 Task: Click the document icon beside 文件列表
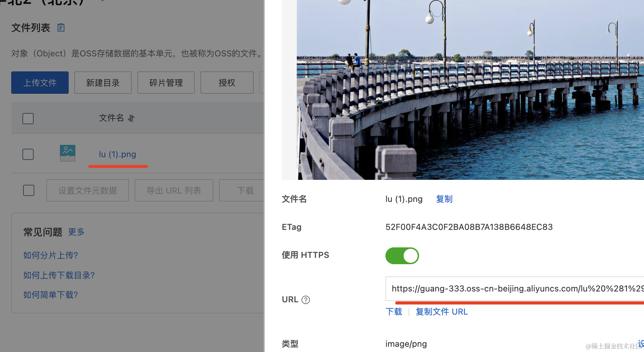click(61, 28)
